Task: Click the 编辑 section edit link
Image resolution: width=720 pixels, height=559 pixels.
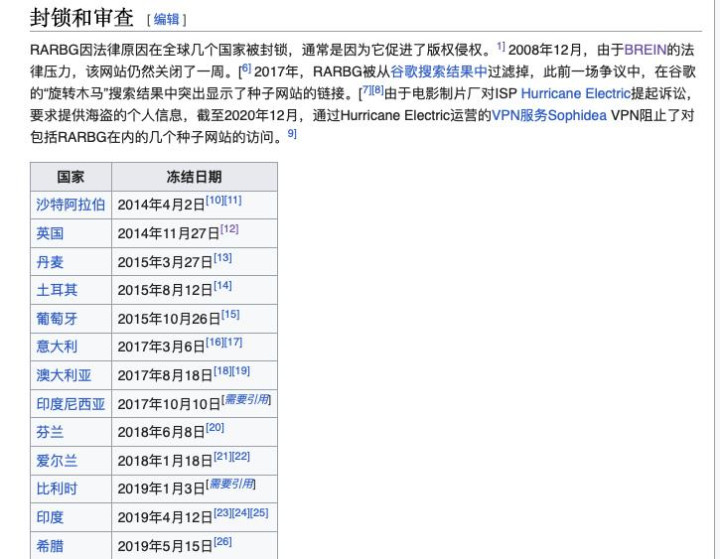Action: [x=166, y=19]
